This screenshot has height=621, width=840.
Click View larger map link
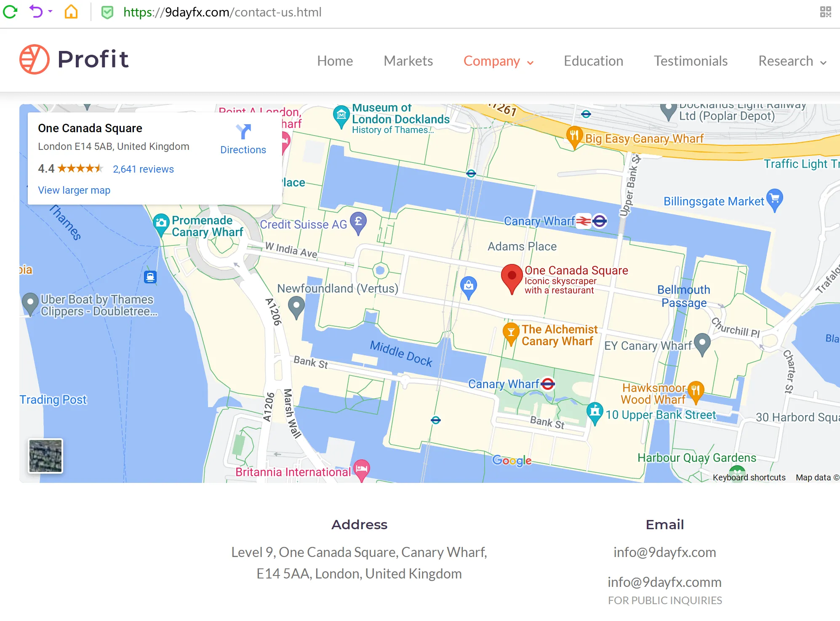point(74,190)
